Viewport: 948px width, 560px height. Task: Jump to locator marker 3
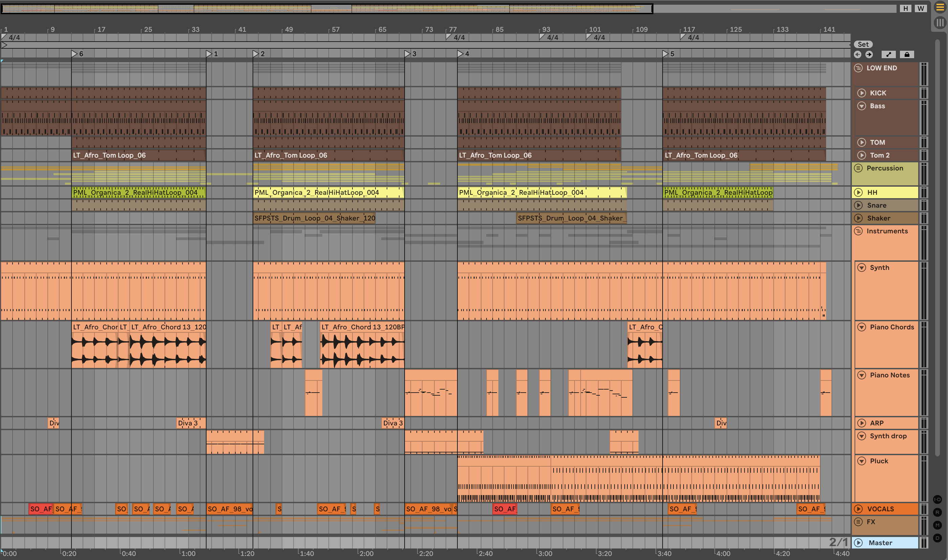408,54
